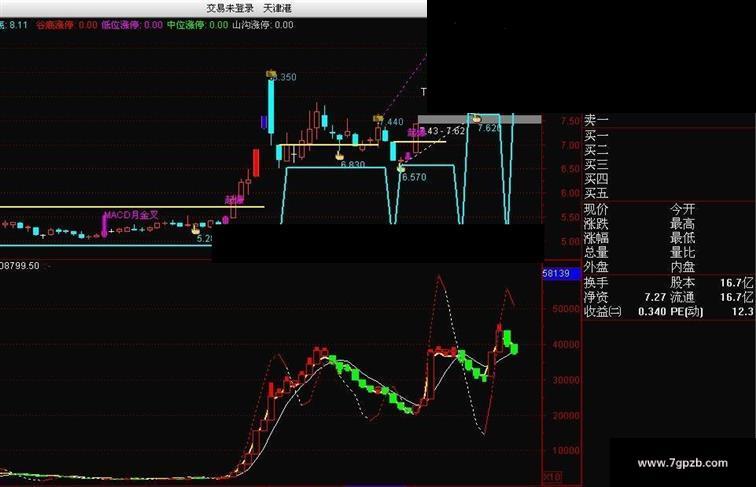Click the 20000 volume axis label

click(x=566, y=415)
